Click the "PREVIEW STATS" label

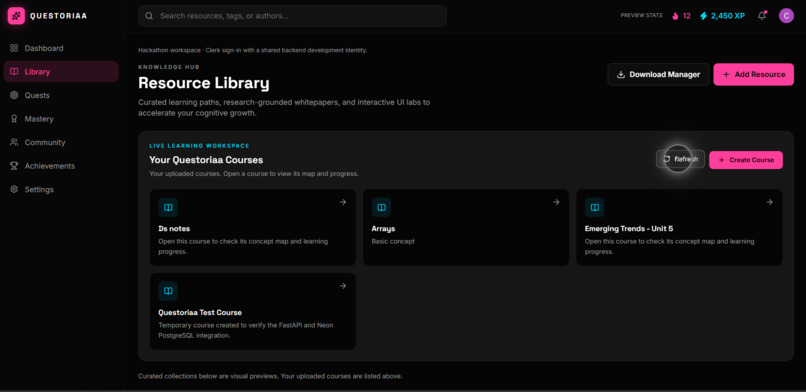(x=642, y=15)
